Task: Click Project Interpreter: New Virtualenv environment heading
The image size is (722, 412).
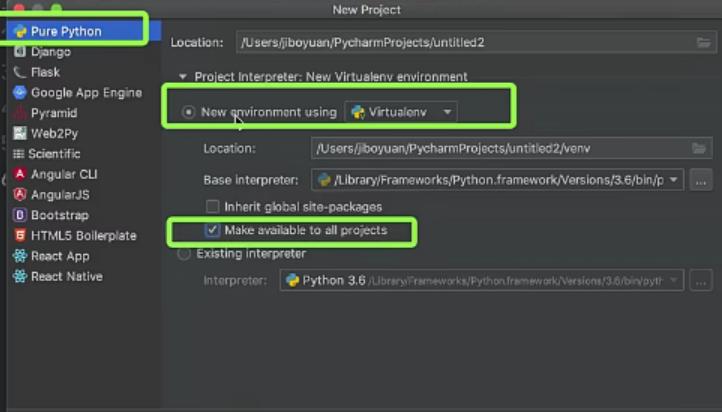Action: click(331, 76)
